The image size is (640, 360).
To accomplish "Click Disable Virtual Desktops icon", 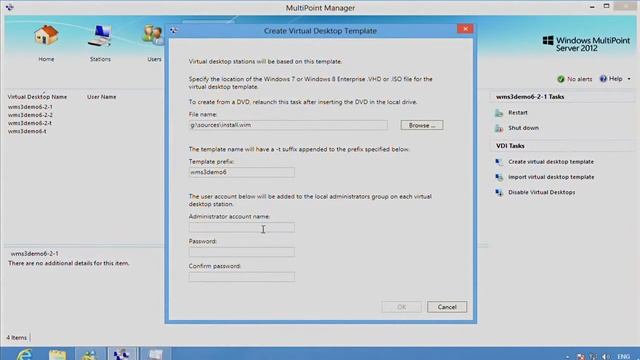I will tap(499, 192).
